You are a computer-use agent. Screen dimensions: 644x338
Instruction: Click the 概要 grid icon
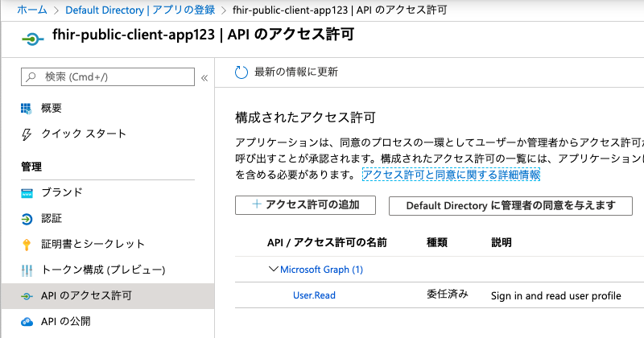[x=27, y=109]
